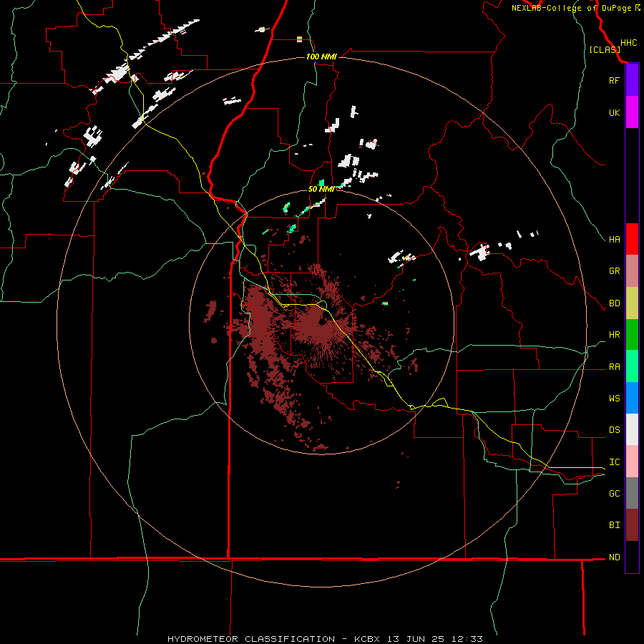Click the WS legend label

[614, 398]
